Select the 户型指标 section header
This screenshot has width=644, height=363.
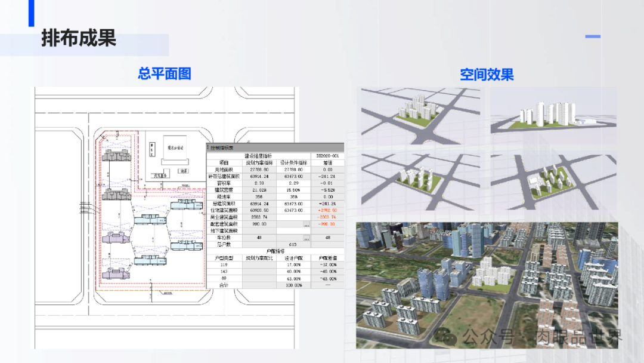coord(275,251)
